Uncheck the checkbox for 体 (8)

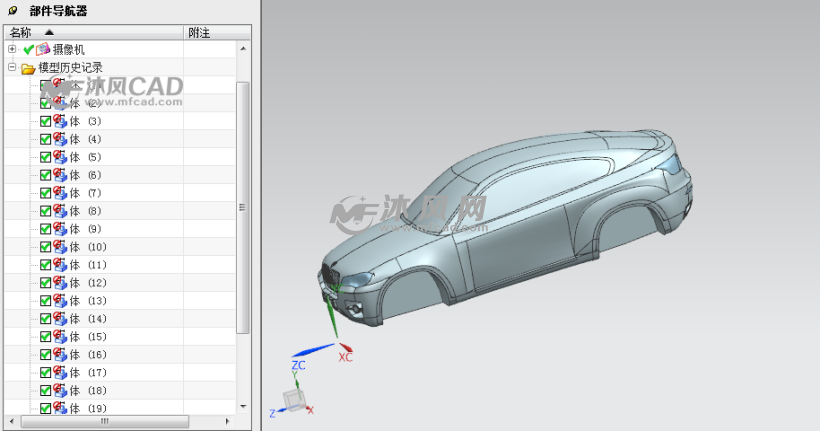tap(45, 211)
